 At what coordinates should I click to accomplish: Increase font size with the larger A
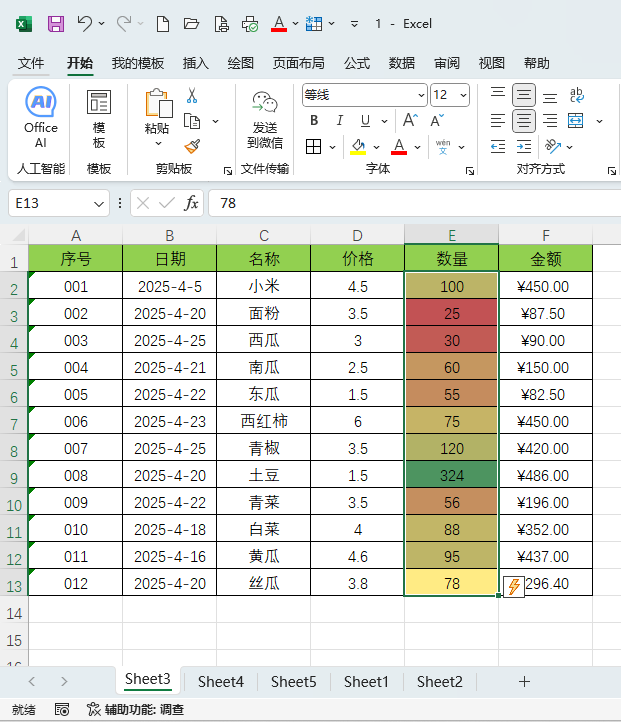click(x=410, y=121)
